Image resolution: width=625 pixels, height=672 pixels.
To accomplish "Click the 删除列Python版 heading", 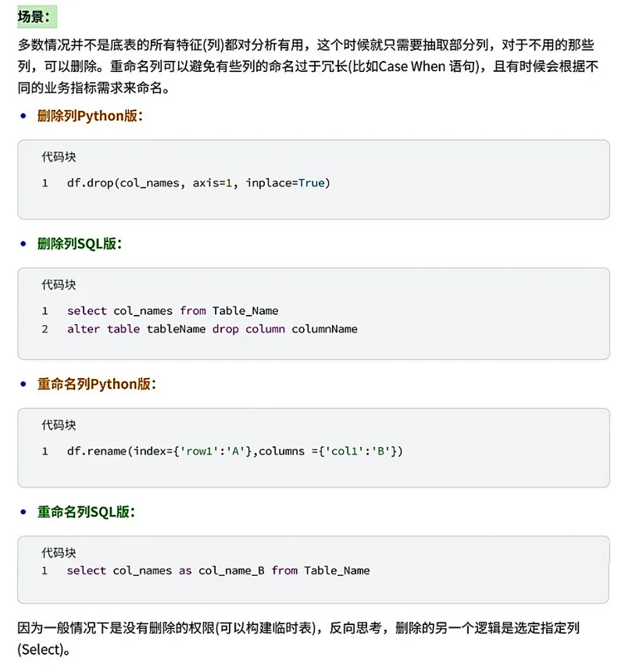I will click(90, 116).
